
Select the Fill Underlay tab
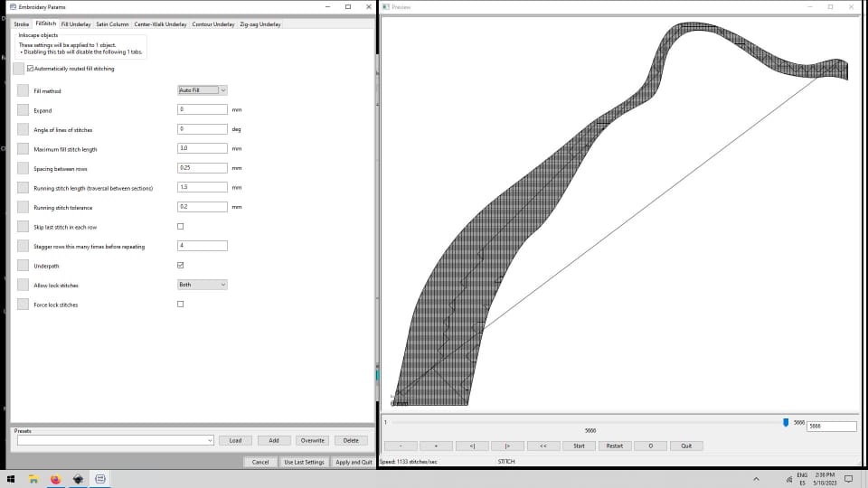[x=76, y=24]
